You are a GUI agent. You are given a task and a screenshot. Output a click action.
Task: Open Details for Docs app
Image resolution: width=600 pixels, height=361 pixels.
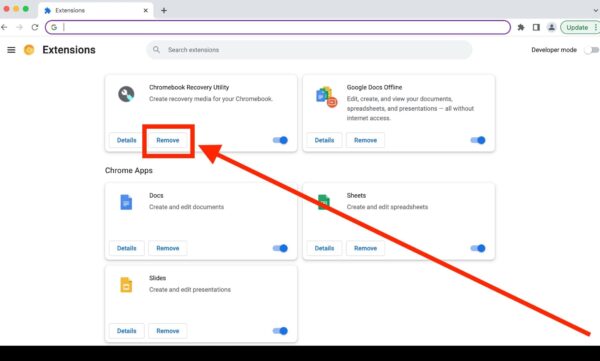pyautogui.click(x=127, y=248)
